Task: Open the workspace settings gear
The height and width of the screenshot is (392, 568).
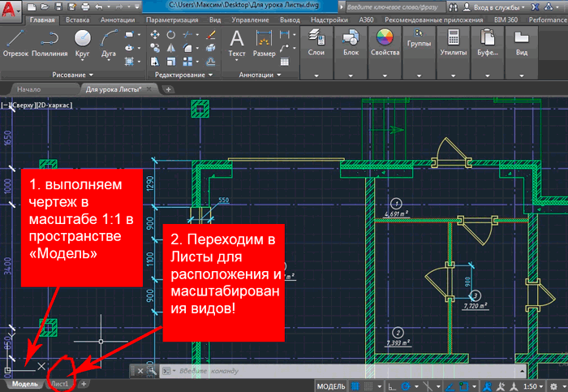Action: (553, 386)
